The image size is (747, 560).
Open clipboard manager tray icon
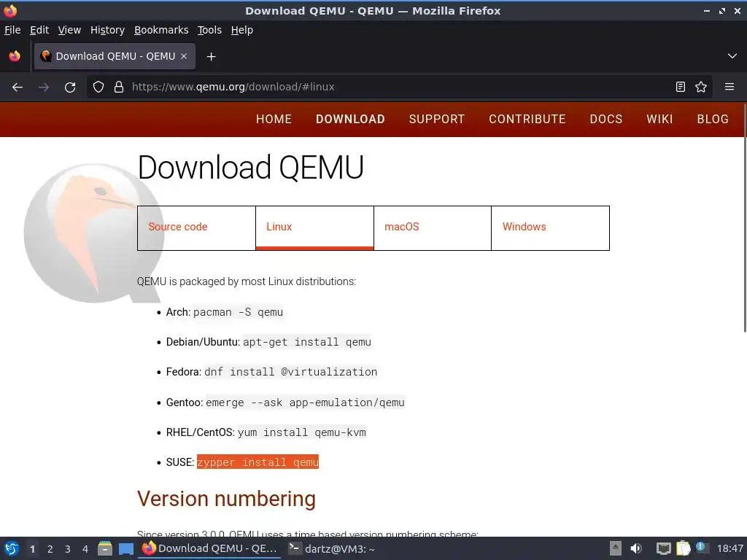click(683, 548)
